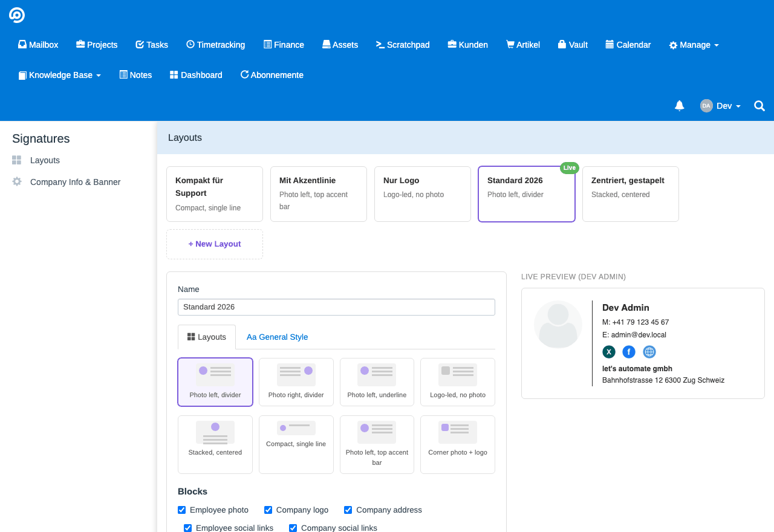774x532 pixels.
Task: Click the Facebook icon in the live preview
Action: [629, 352]
